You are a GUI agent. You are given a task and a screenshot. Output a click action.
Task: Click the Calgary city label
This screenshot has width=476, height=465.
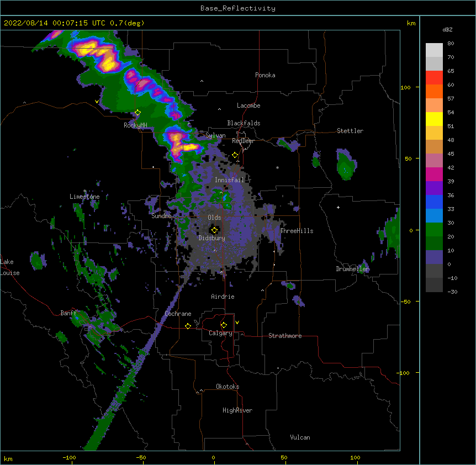coord(221,333)
